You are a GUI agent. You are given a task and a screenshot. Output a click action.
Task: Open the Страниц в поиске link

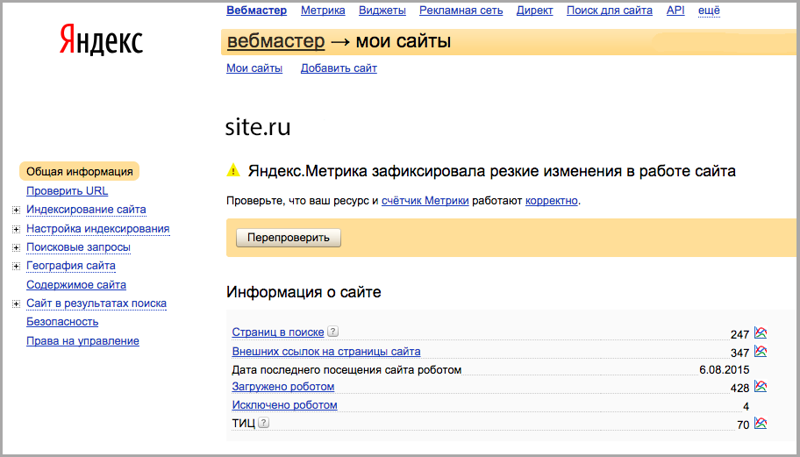(x=278, y=332)
